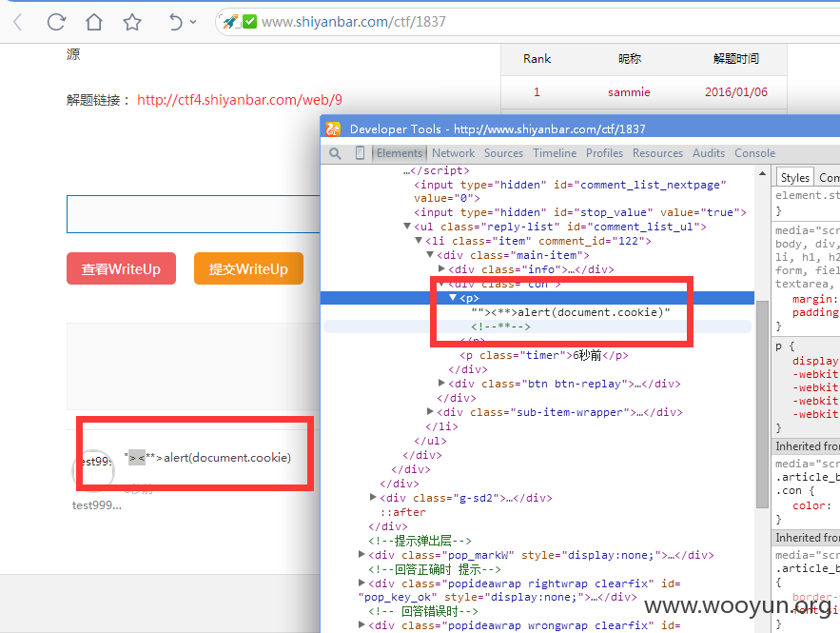Switch to the Elements tab

(x=400, y=153)
